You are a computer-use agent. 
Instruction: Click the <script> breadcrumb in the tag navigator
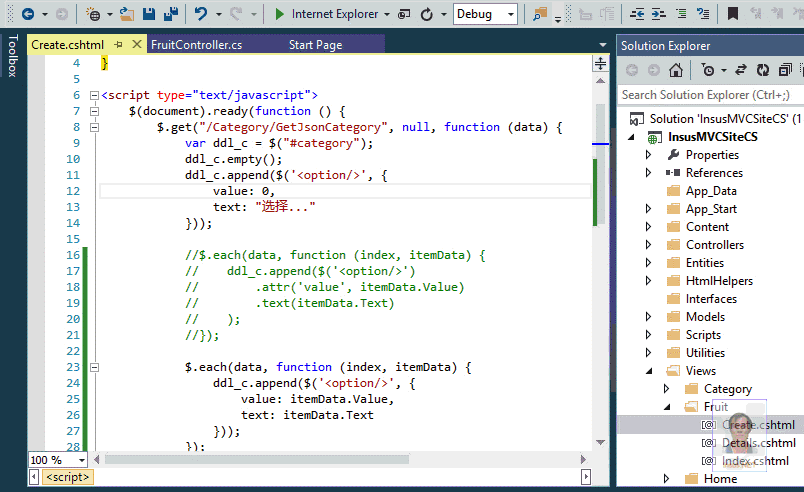click(x=68, y=477)
